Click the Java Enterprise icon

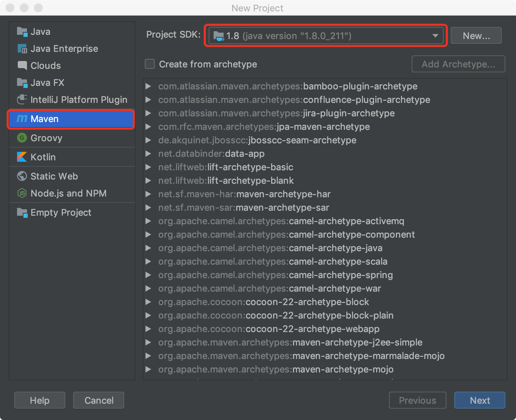(x=22, y=49)
